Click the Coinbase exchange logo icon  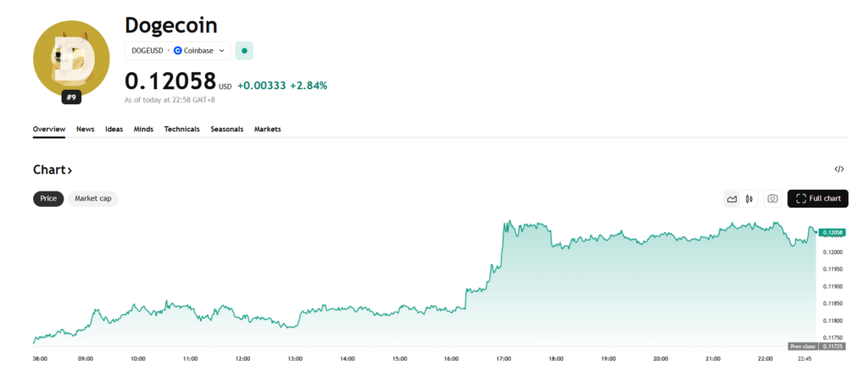pos(178,51)
